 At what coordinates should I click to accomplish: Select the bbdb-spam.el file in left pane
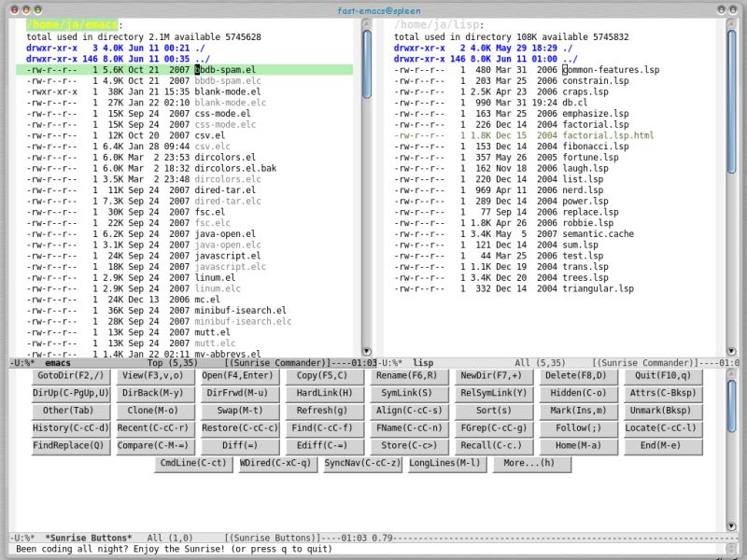225,70
